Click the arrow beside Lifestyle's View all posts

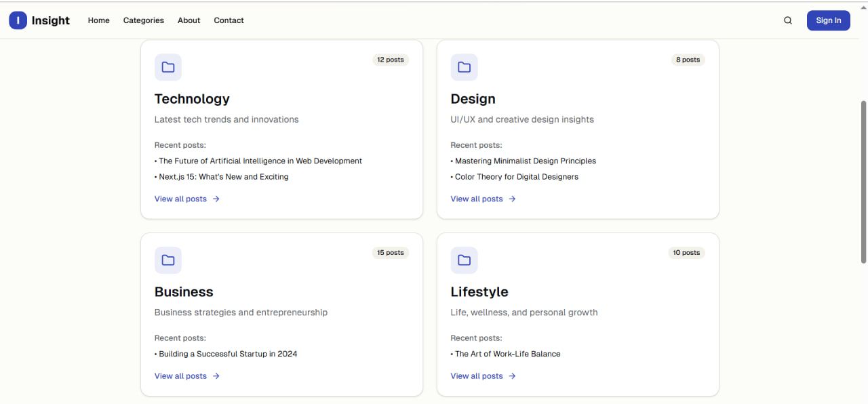pos(513,376)
